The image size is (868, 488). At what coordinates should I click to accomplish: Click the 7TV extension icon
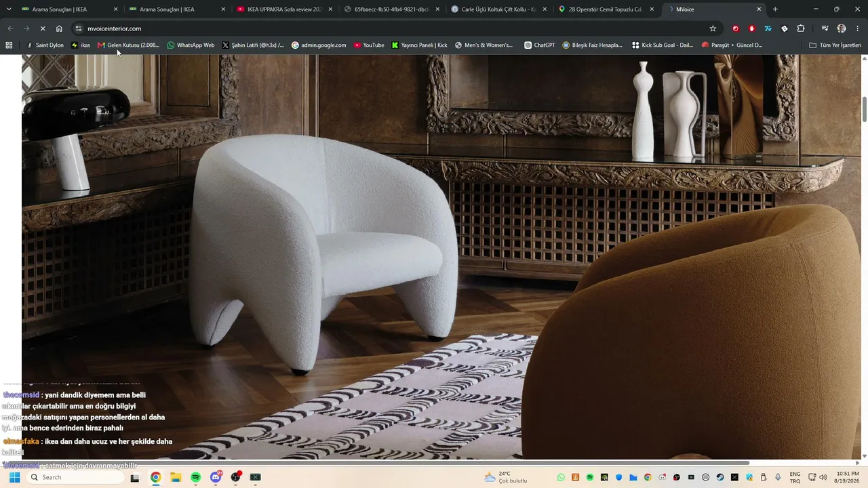[x=768, y=28]
